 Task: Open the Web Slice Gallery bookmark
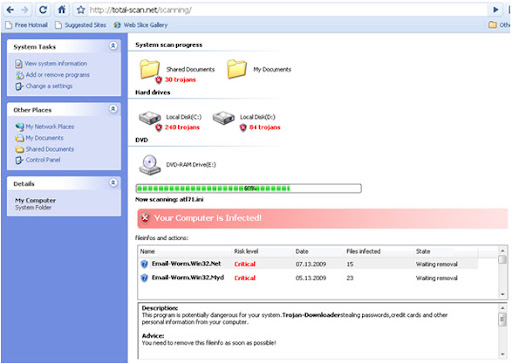[141, 25]
